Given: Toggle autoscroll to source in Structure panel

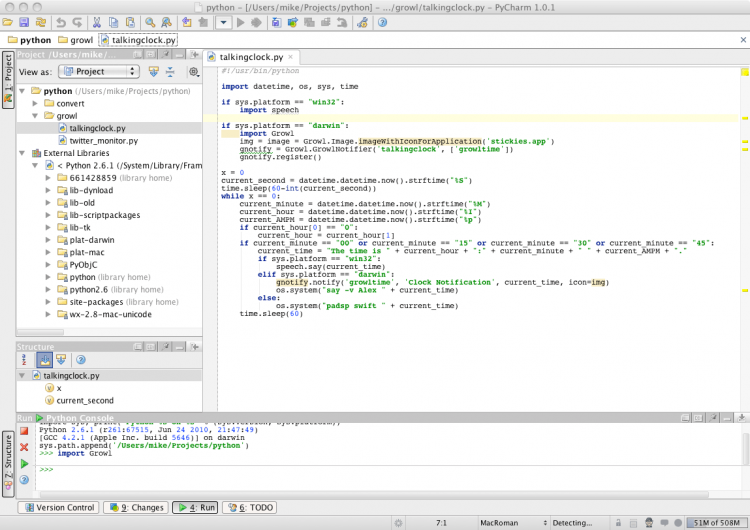Looking at the screenshot, I should [x=44, y=359].
